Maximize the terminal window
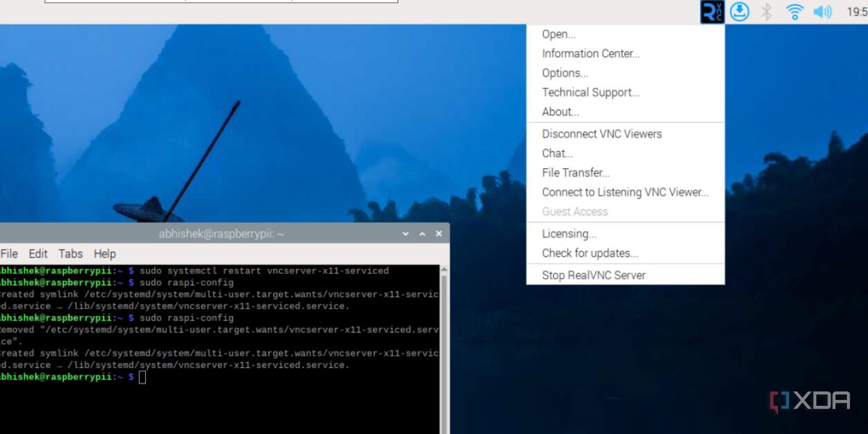The height and width of the screenshot is (434, 868). point(422,234)
